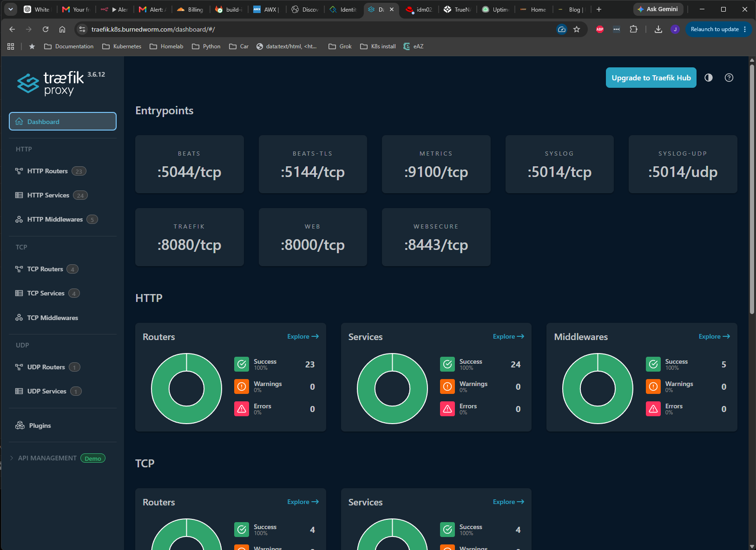Click the Traefik proxy logo
The width and height of the screenshot is (756, 550).
[x=51, y=84]
